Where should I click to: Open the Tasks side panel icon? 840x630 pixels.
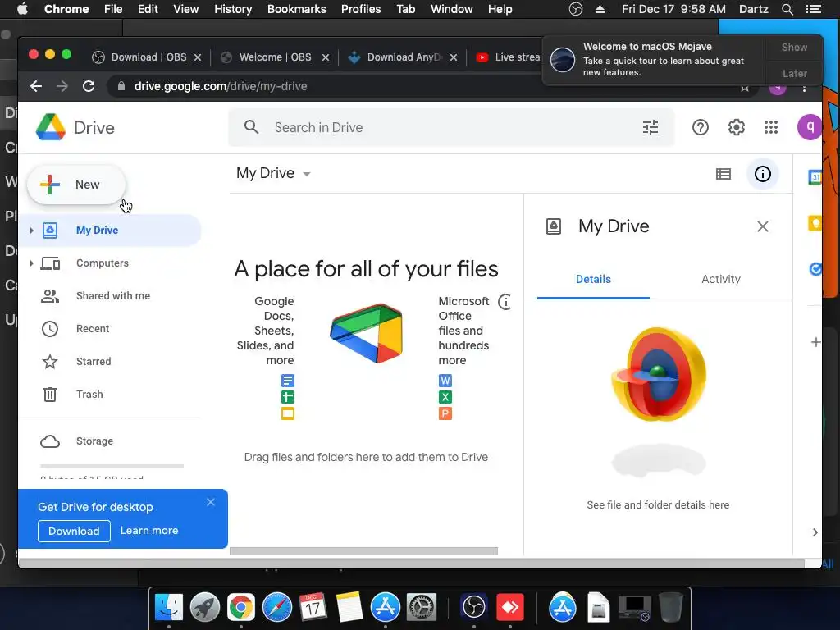(815, 268)
